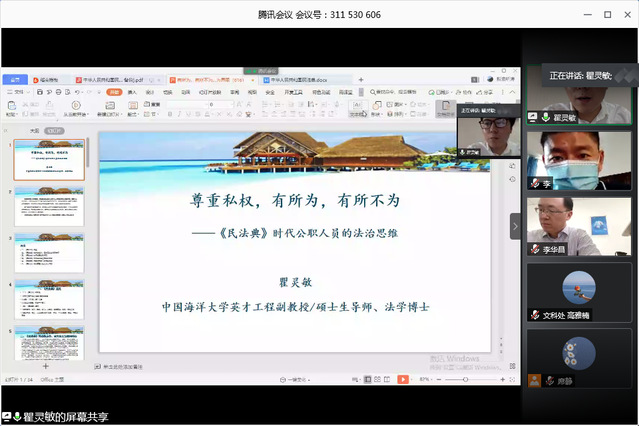
Task: Click the mic icon beside 文科处 高雅楠
Action: click(x=535, y=314)
